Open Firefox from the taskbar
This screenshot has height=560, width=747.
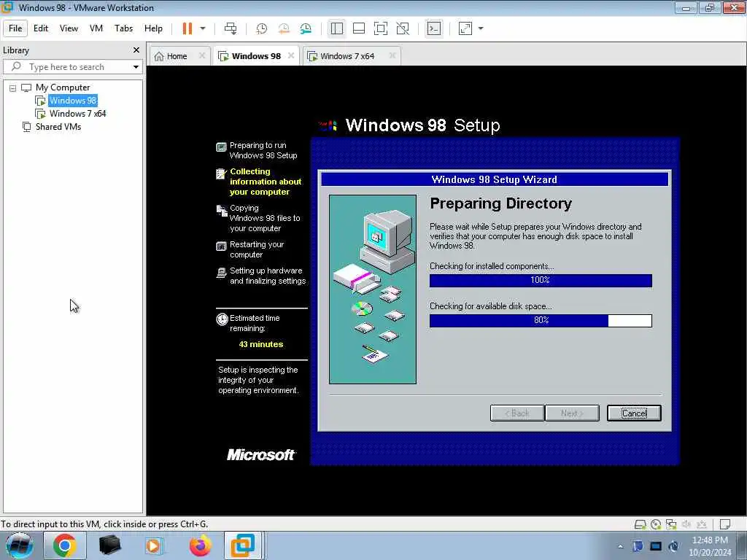tap(200, 545)
